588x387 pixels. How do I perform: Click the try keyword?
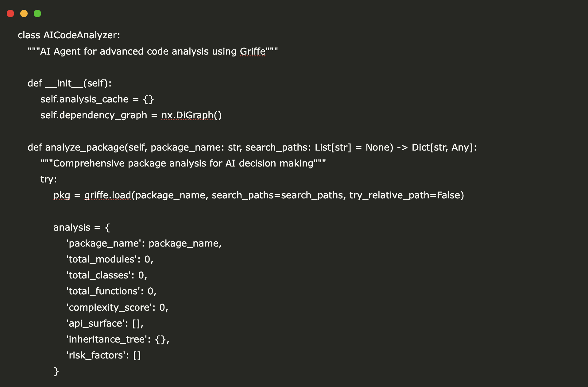tap(47, 179)
